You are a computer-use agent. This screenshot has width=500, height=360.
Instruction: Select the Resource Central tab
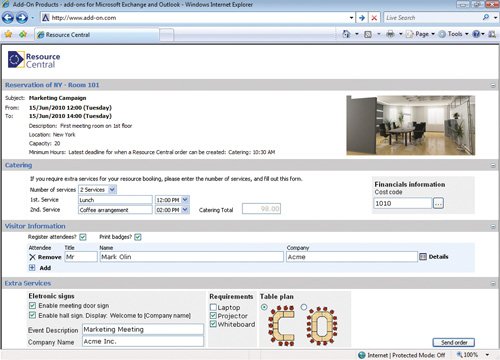point(97,35)
